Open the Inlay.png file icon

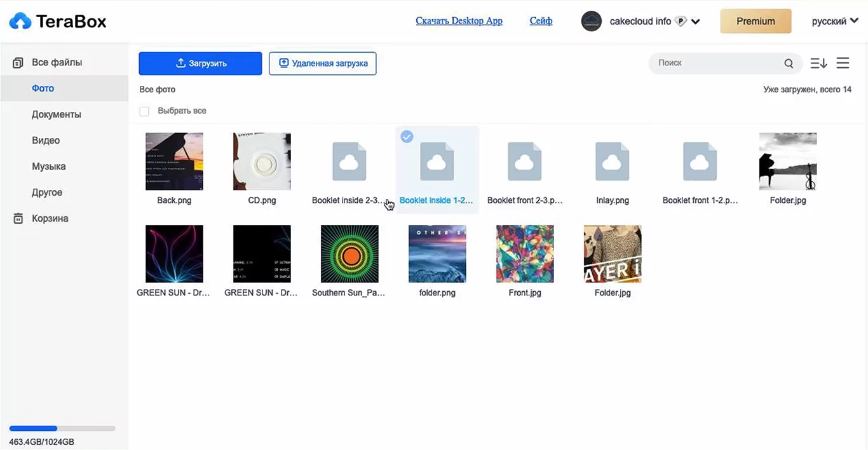click(x=613, y=161)
